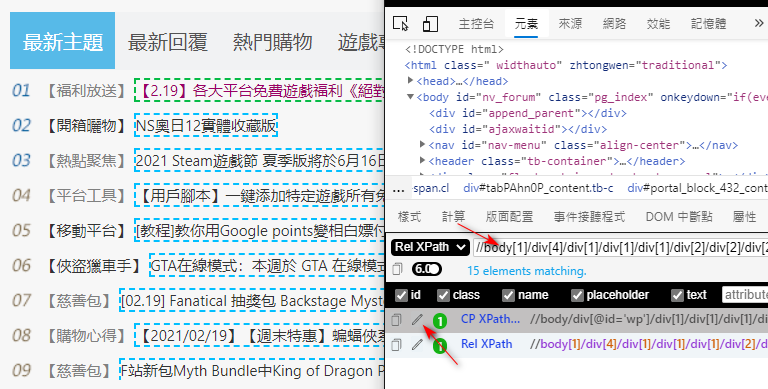Select the 最新回覆 forum tab
Image resolution: width=768 pixels, height=389 pixels.
168,42
